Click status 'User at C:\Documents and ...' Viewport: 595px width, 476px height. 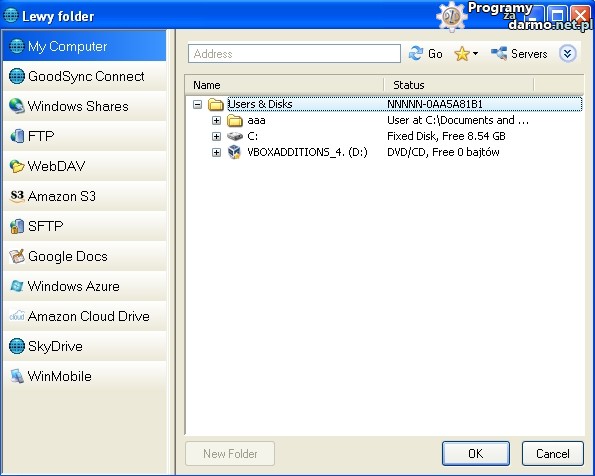(458, 120)
